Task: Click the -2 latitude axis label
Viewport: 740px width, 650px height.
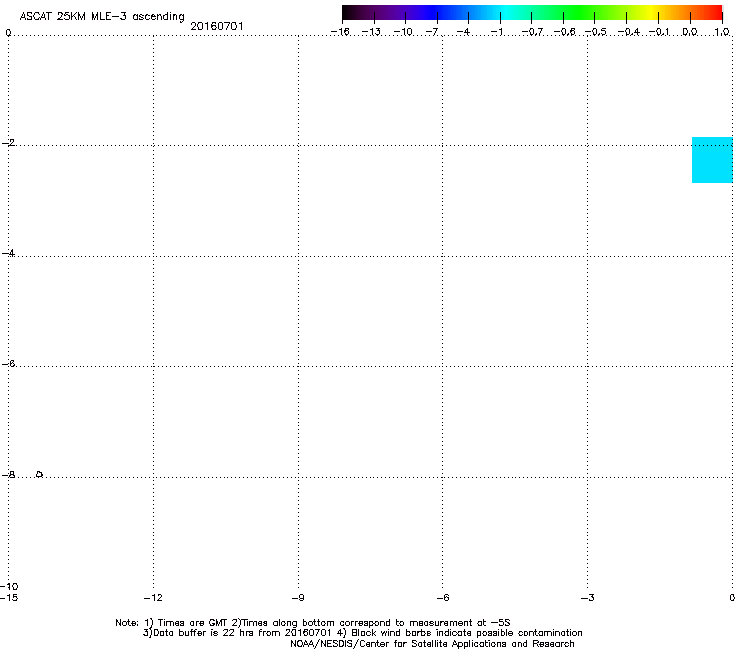Action: 8,143
